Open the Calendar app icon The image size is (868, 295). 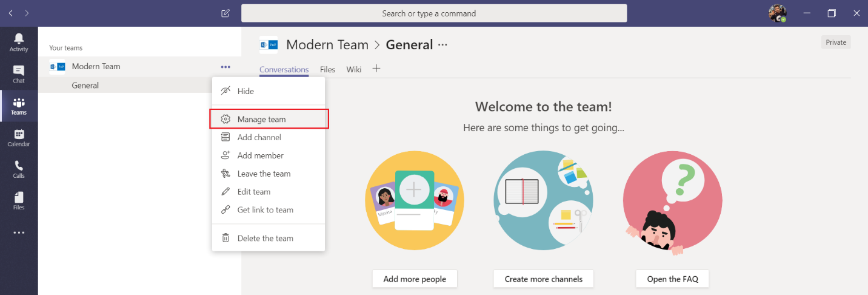click(19, 138)
